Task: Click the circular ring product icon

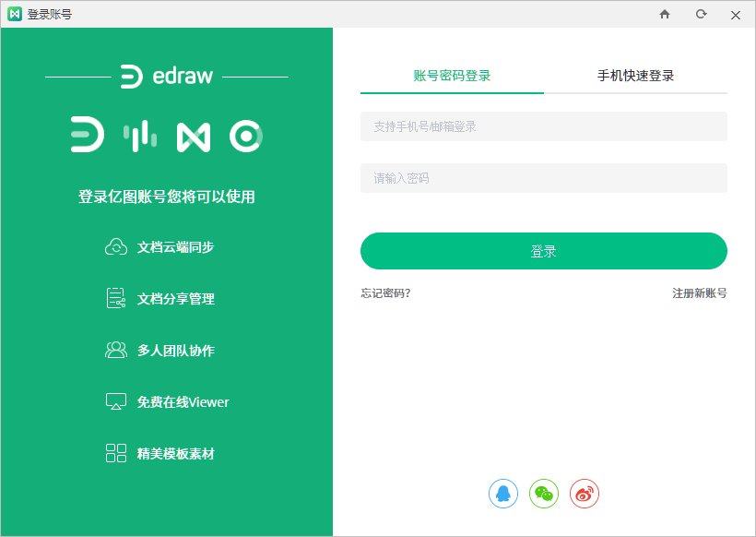Action: tap(246, 136)
